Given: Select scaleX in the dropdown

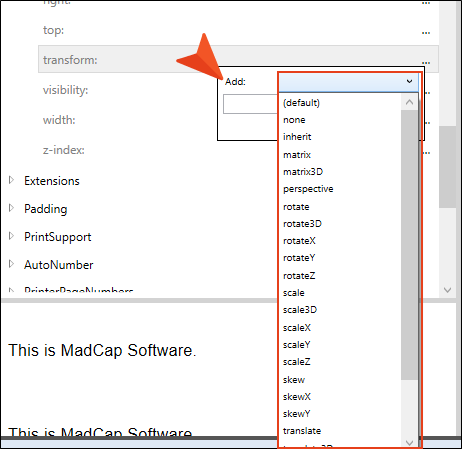Looking at the screenshot, I should pos(297,328).
